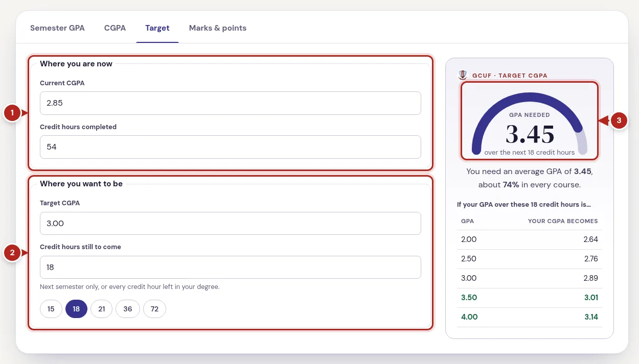Set credit hours with the 21 chip
This screenshot has width=639, height=364.
pos(102,309)
